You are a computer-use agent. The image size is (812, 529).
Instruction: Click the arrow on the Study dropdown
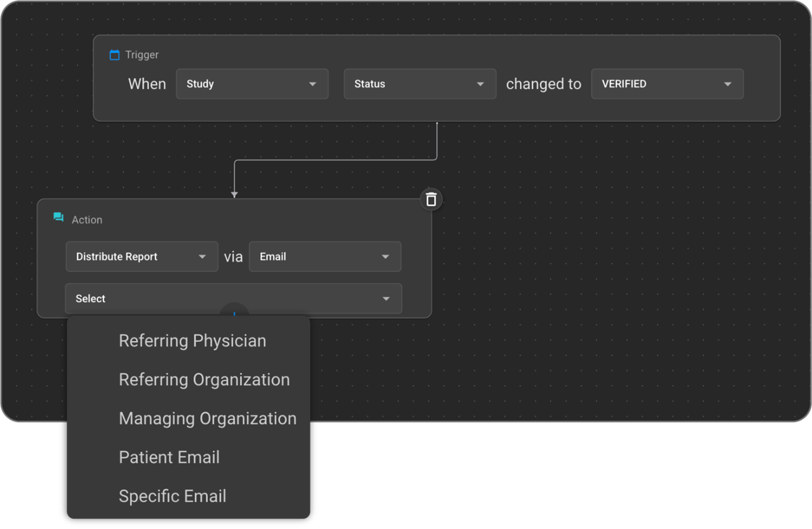(313, 84)
